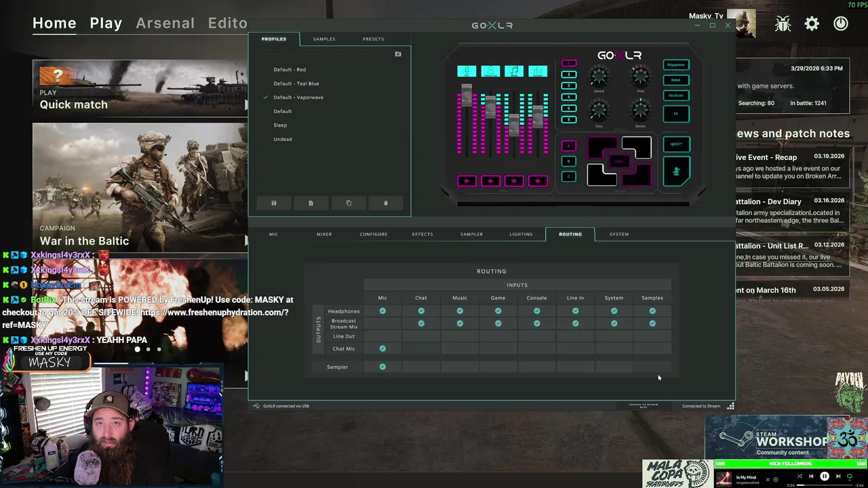Screen dimensions: 868x488
Task: Toggle System to Broadcast Stream Mix routing
Action: point(614,323)
